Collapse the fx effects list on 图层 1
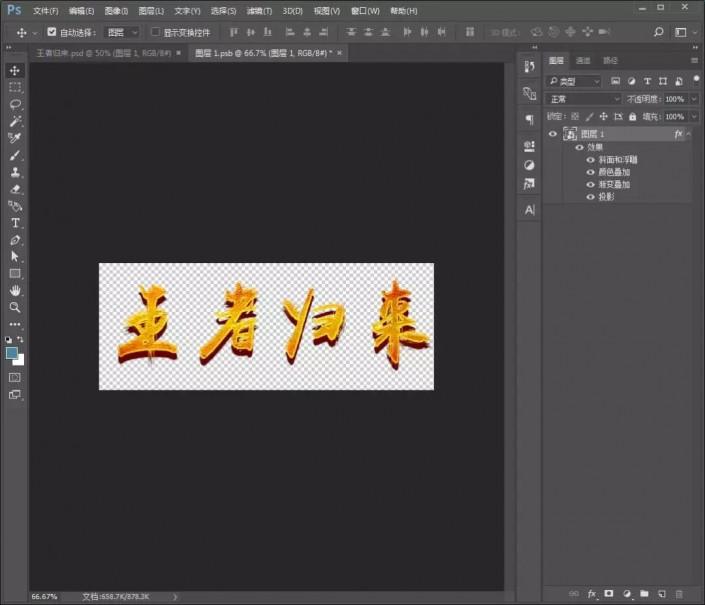This screenshot has height=605, width=705. click(689, 134)
